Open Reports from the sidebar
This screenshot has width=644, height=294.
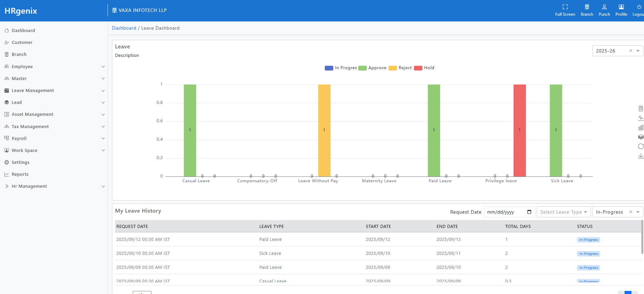pos(20,174)
